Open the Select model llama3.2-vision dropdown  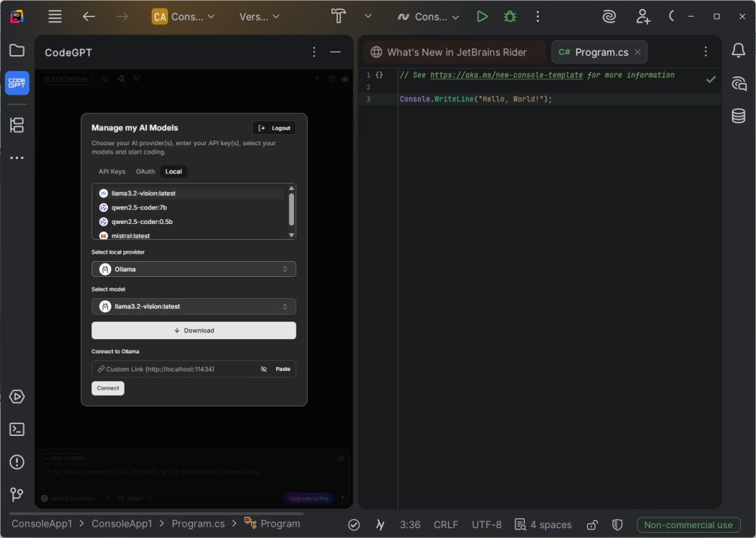(x=194, y=306)
